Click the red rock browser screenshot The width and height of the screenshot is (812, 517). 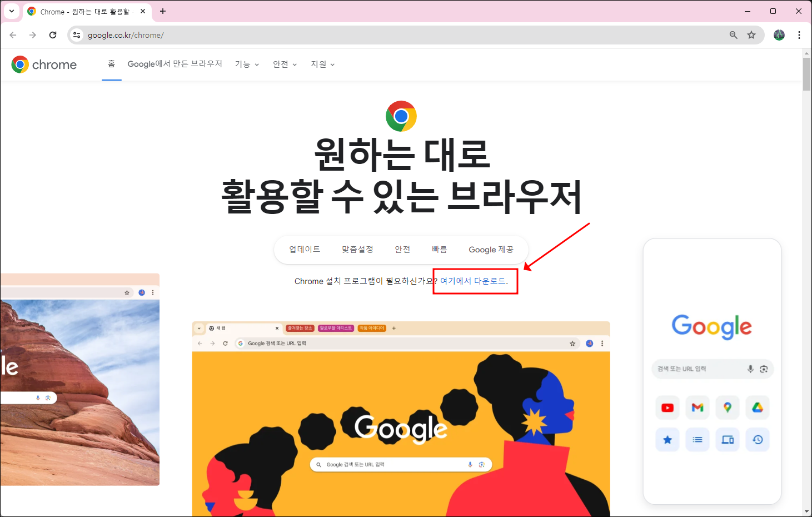(80, 379)
